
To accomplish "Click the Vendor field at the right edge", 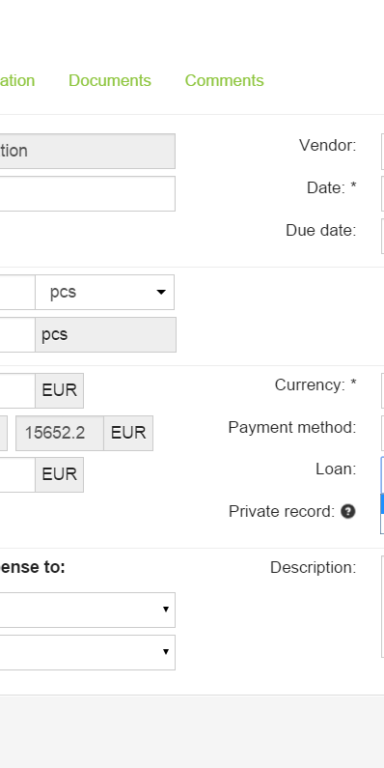I will point(383,151).
